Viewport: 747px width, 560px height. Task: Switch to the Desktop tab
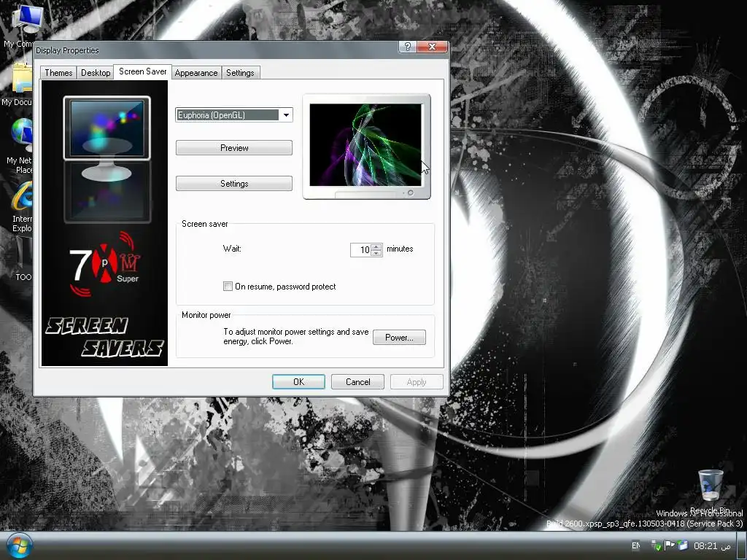(x=96, y=73)
